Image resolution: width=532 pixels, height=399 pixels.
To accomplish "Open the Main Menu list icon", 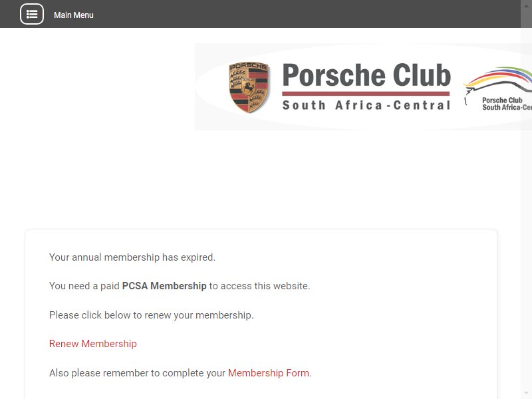I will [x=32, y=14].
